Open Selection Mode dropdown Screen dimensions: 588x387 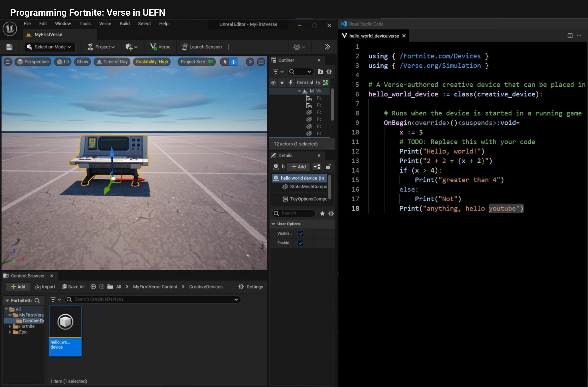pyautogui.click(x=50, y=47)
